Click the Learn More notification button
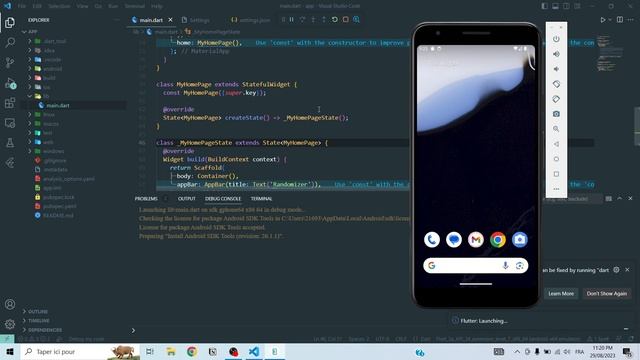Image resolution: width=640 pixels, height=360 pixels. click(561, 293)
